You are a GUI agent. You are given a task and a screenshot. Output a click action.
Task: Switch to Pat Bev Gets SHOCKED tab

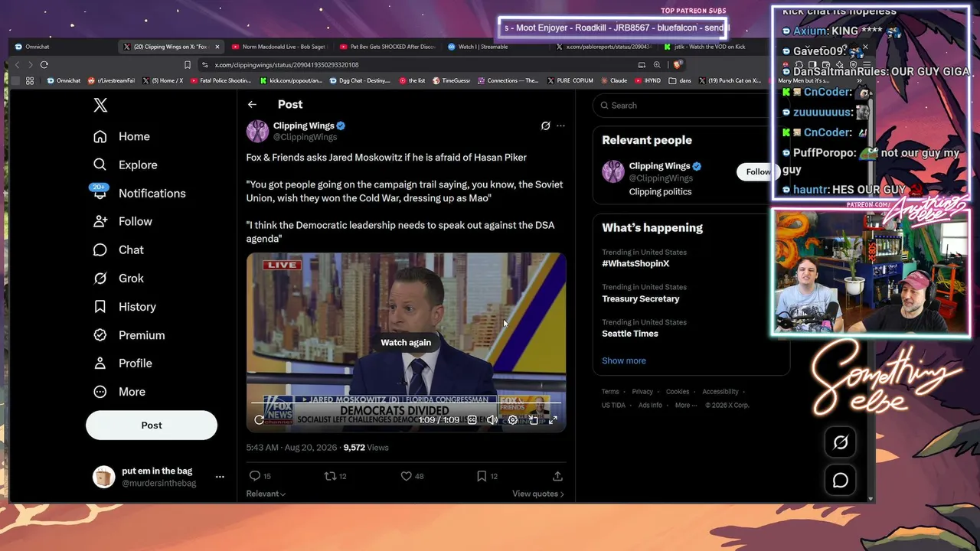(387, 47)
